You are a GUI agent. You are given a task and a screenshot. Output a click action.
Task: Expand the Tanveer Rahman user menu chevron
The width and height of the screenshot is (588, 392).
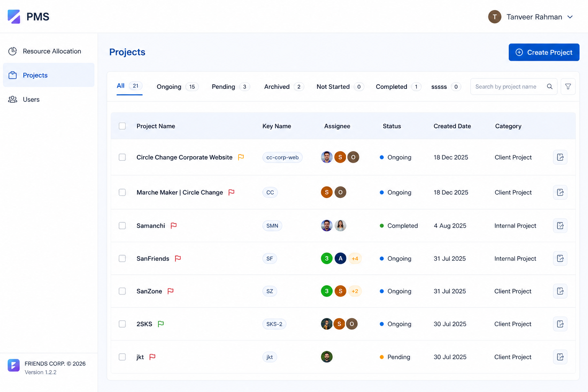tap(570, 17)
